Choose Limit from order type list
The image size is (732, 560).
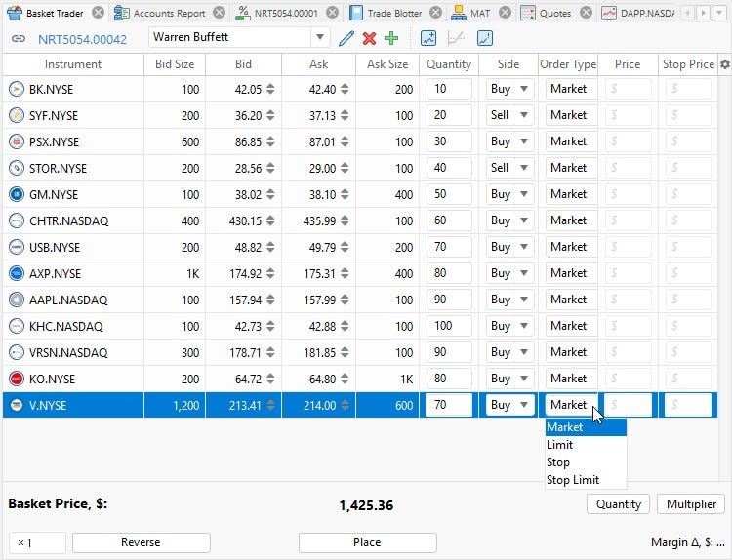click(586, 445)
